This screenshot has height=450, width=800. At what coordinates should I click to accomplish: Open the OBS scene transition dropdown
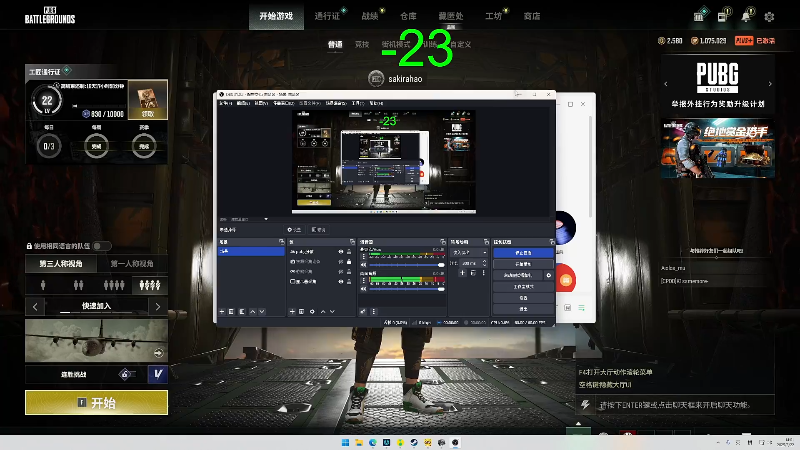tap(469, 253)
